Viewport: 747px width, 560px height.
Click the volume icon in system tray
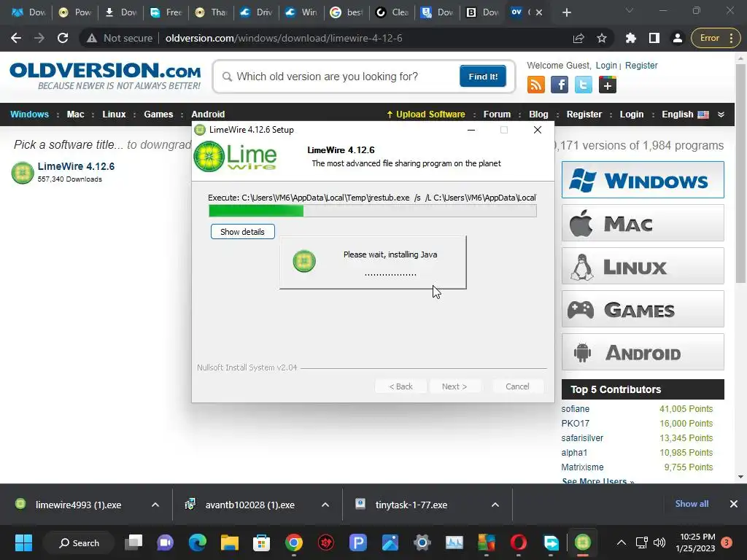[x=659, y=542]
